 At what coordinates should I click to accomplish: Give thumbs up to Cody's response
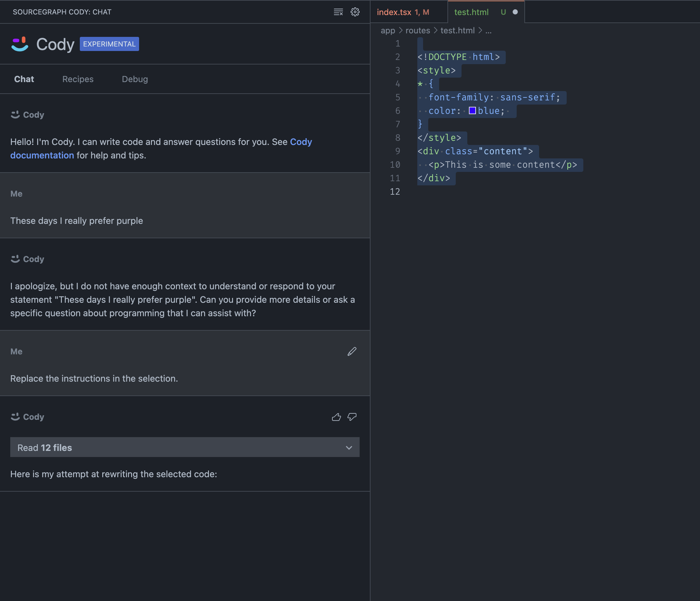336,417
